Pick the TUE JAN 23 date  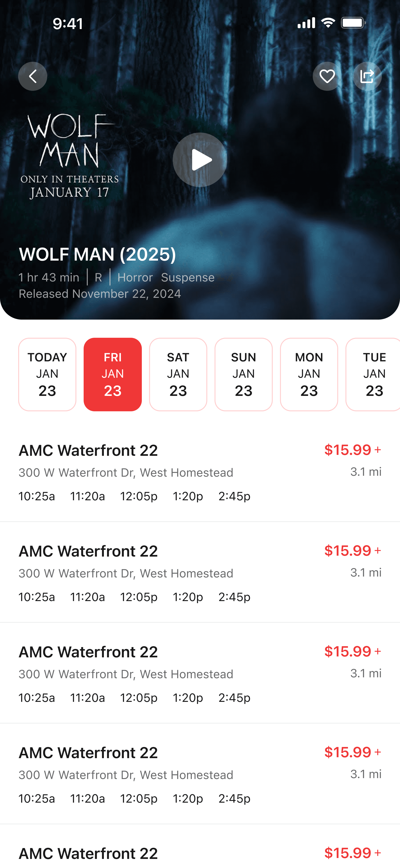coord(373,374)
